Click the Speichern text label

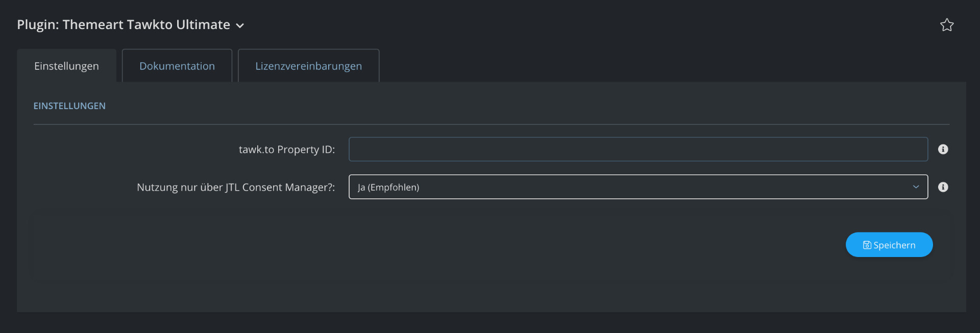[894, 245]
